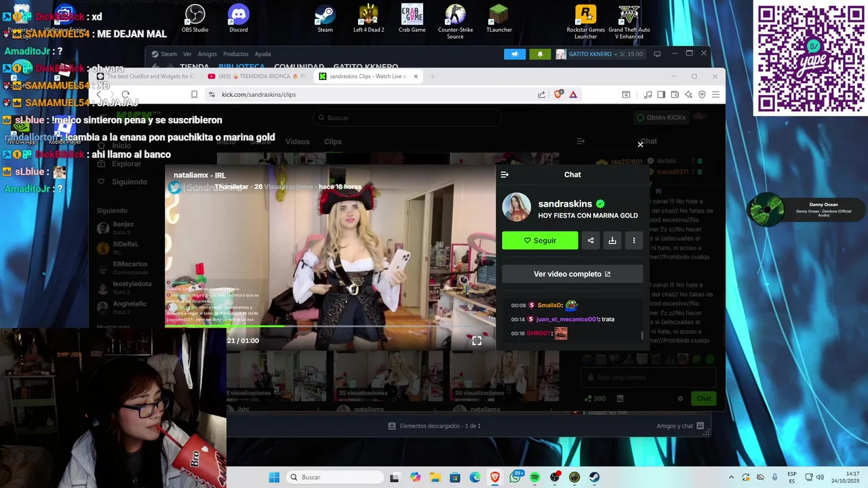Open the clip's three-dot options menu
Image resolution: width=868 pixels, height=488 pixels.
[634, 241]
